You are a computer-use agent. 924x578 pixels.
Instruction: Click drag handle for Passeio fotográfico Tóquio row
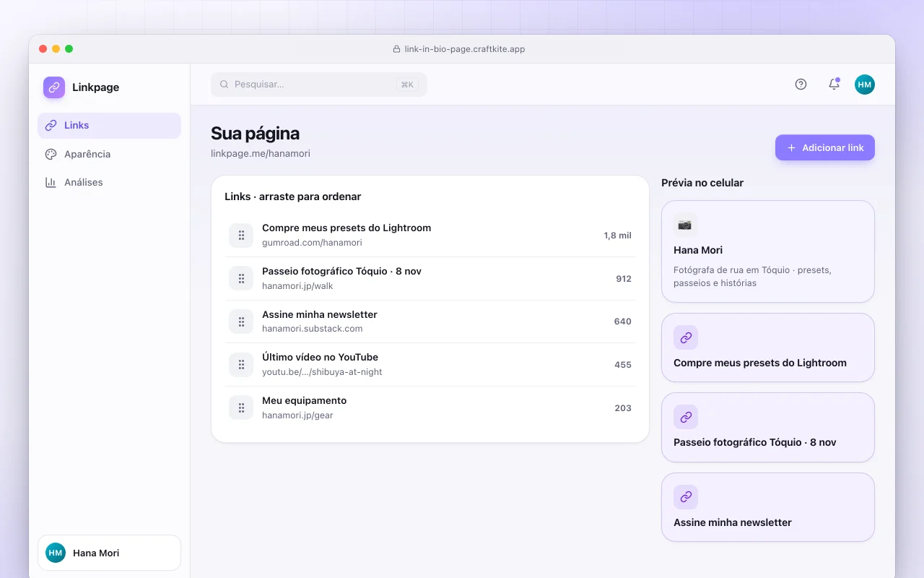point(241,279)
